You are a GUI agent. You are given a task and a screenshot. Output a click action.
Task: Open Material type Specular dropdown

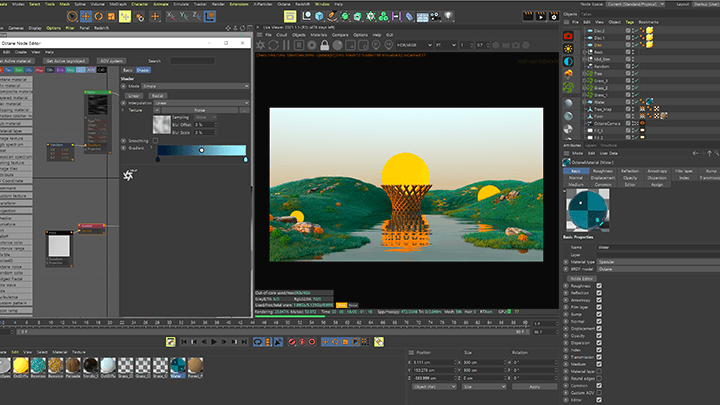click(658, 262)
